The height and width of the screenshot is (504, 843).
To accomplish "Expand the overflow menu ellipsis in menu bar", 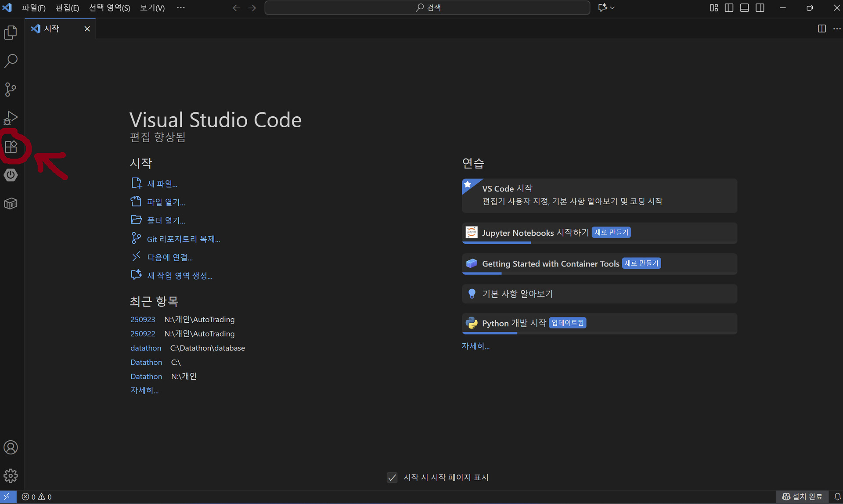I will coord(180,8).
